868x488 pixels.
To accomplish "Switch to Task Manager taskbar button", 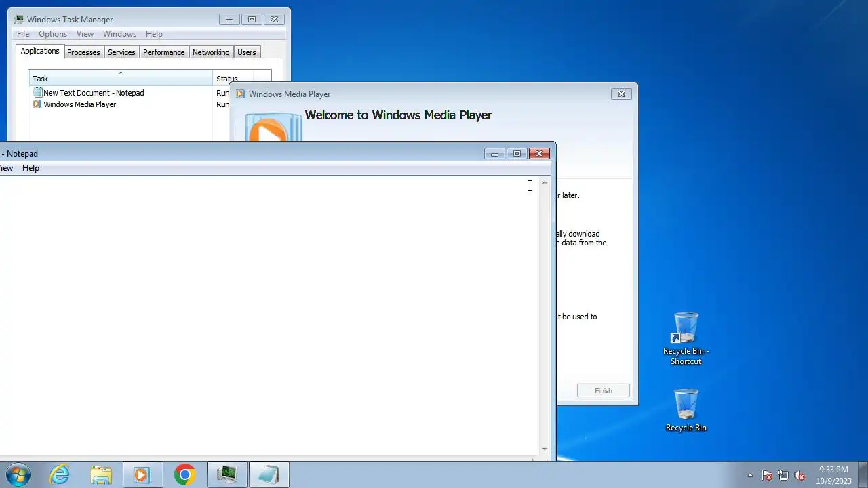I will [226, 474].
